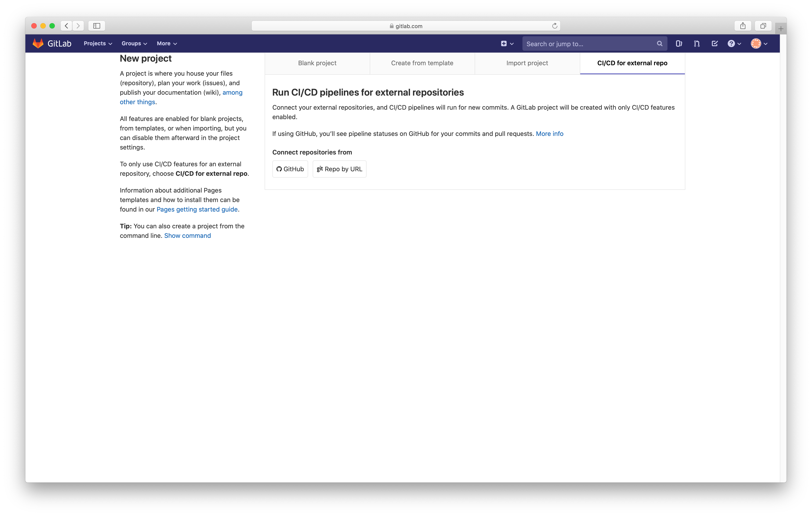812x516 pixels.
Task: Open your To-Do list icon
Action: 715,43
